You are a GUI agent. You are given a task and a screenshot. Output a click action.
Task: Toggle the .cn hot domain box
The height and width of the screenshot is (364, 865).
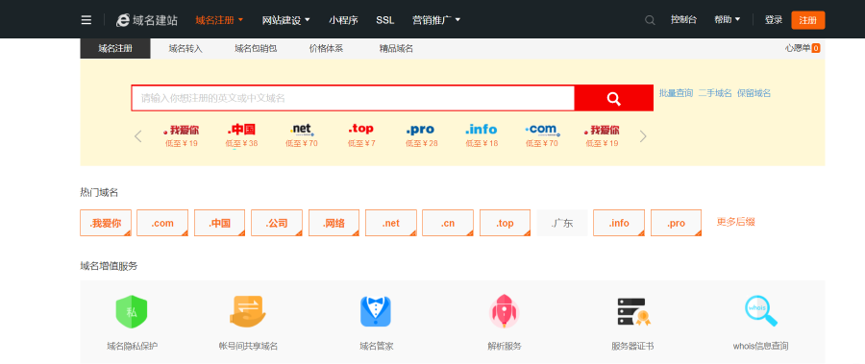[x=448, y=223]
